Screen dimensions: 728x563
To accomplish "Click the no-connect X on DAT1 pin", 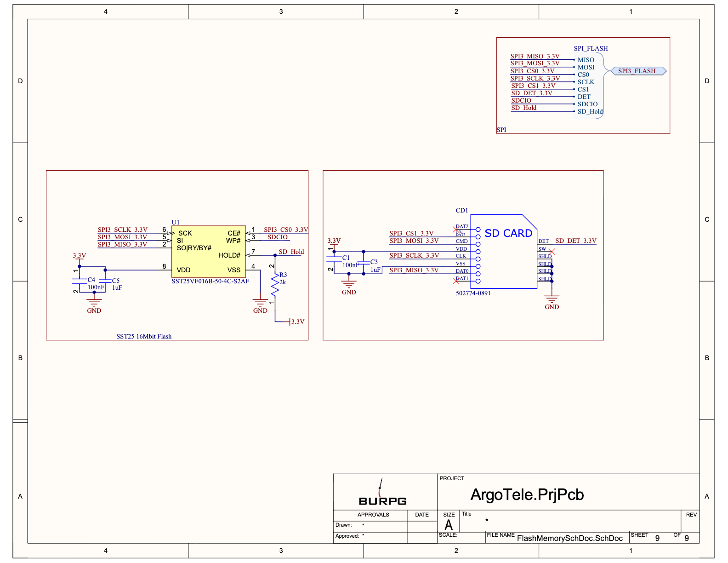I will pos(456,281).
